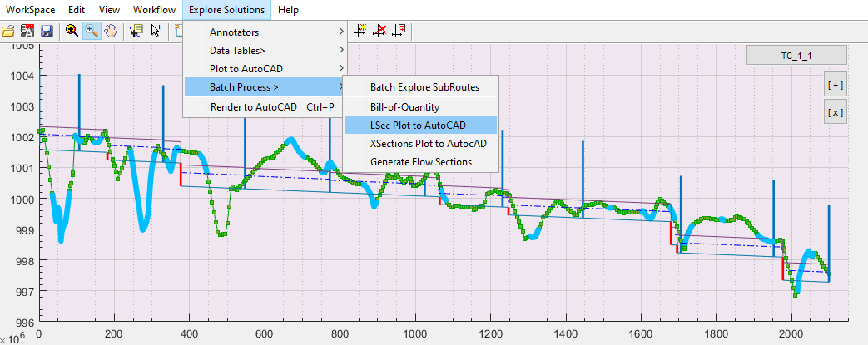Toggle the highlighted zoom magnifier tool
This screenshot has height=345, width=868.
pos(92,31)
